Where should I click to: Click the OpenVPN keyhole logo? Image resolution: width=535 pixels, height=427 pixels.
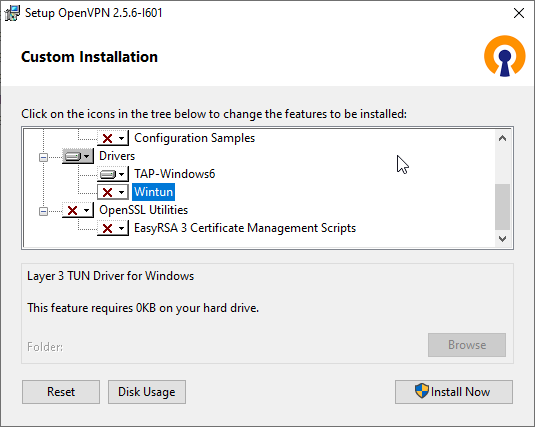tap(505, 56)
